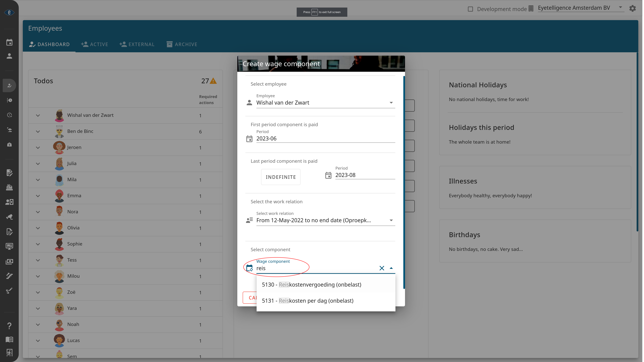
Task: Toggle the Development mode checkbox
Action: [x=471, y=8]
